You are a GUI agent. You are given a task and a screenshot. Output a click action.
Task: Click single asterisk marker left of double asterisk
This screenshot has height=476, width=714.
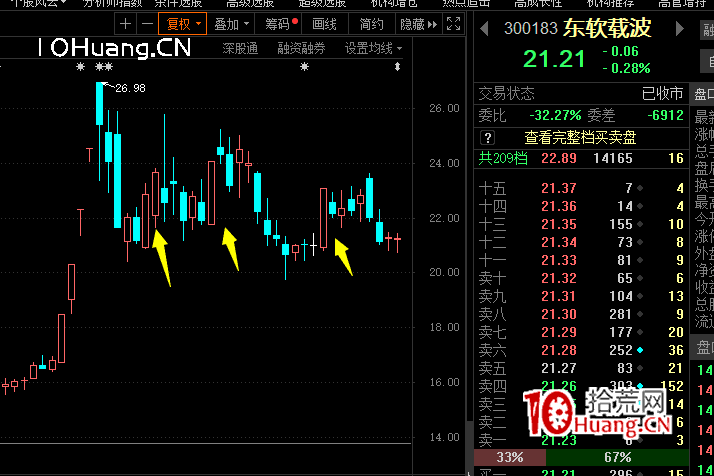81,67
